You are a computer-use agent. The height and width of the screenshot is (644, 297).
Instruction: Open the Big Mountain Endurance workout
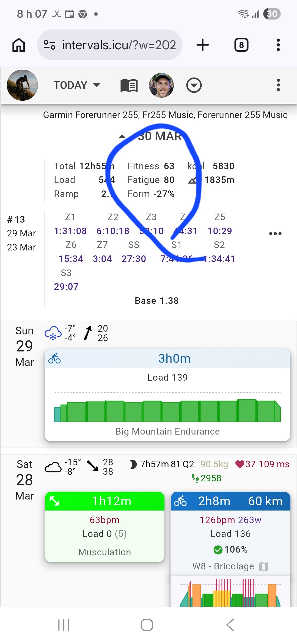click(167, 395)
